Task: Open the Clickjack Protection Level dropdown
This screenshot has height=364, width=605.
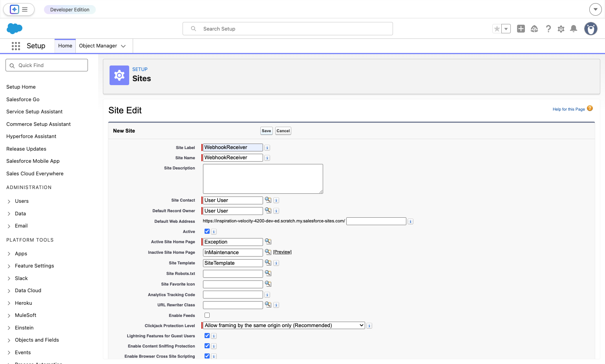Action: (x=284, y=326)
